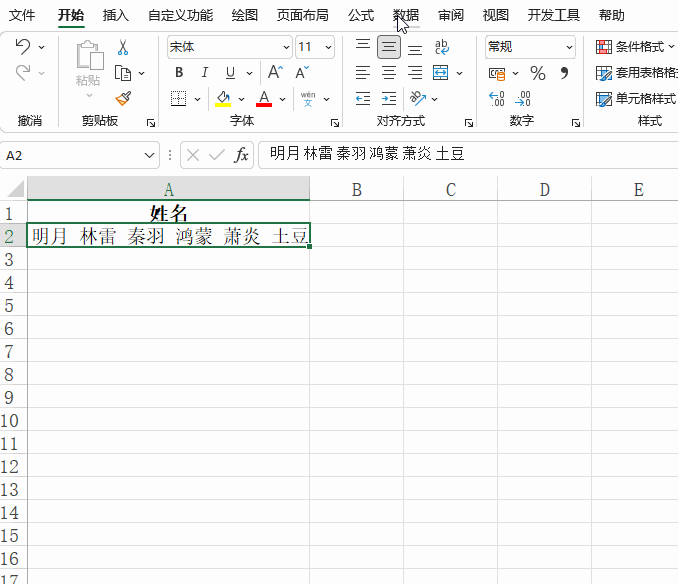This screenshot has width=678, height=584.
Task: Open 条件格式 conditional formatting
Action: [635, 46]
